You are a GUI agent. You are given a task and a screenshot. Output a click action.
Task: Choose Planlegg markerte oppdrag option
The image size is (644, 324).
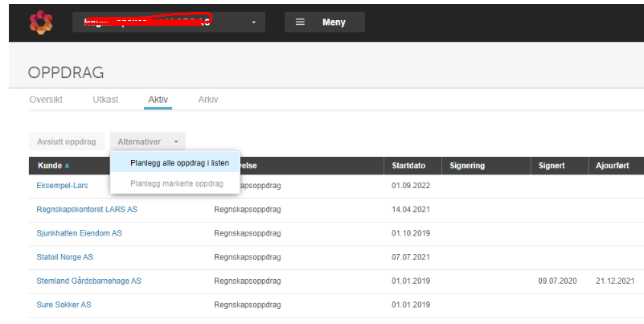(x=177, y=183)
